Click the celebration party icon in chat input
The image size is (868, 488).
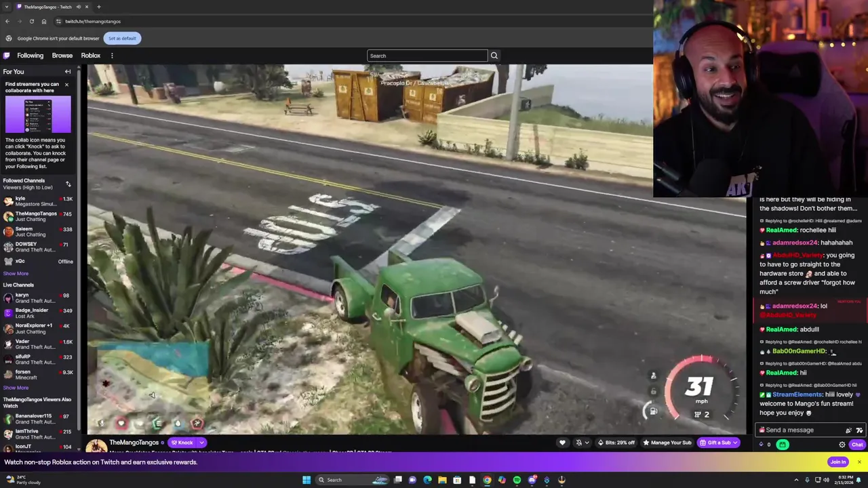pyautogui.click(x=848, y=430)
